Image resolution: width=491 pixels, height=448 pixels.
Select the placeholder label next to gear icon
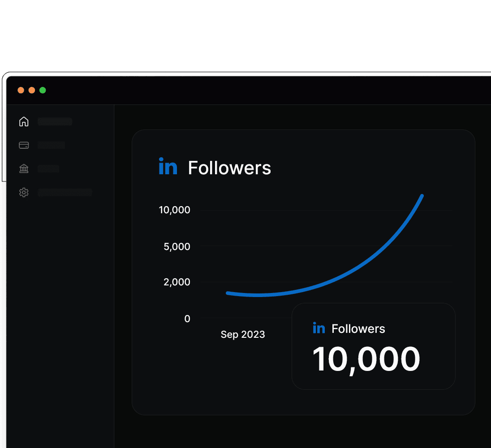point(65,192)
